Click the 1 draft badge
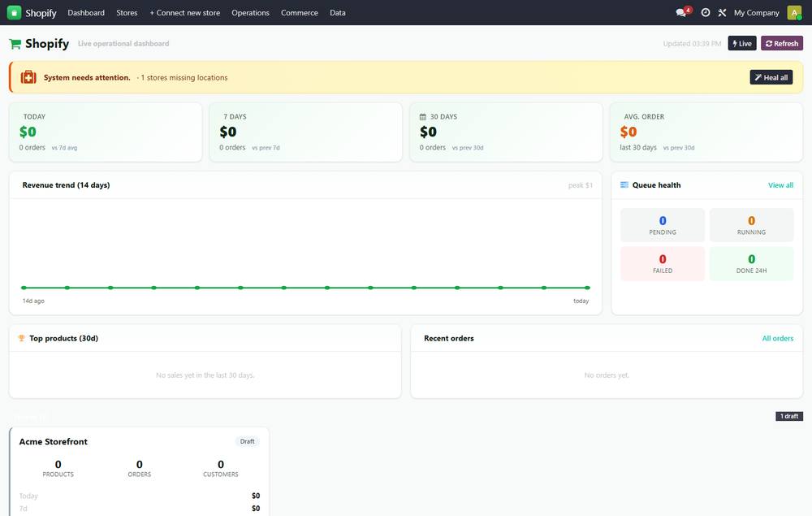The width and height of the screenshot is (812, 516). coord(789,416)
